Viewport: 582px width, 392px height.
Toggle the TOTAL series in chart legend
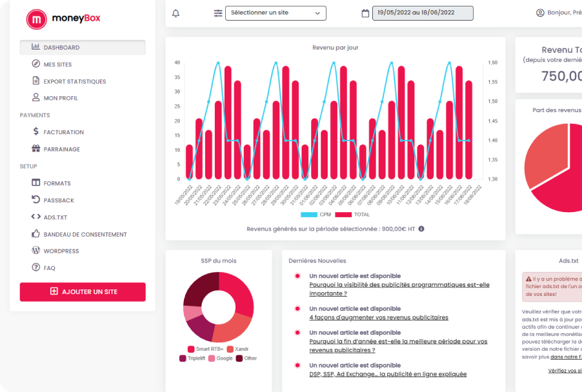tap(352, 214)
